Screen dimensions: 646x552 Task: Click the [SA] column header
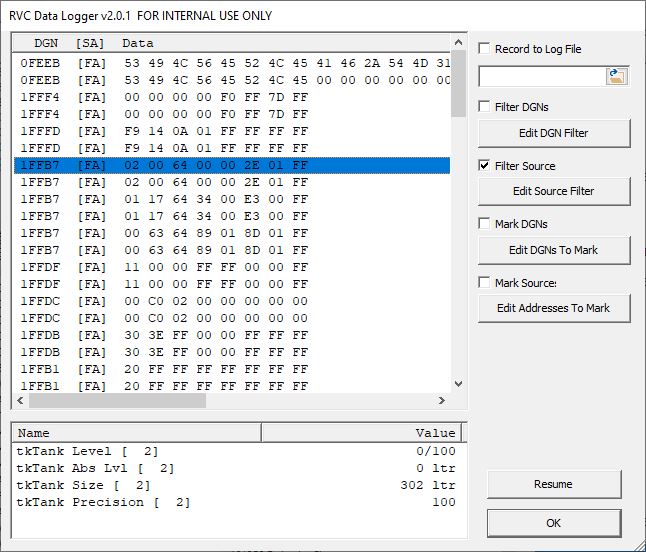pos(90,43)
